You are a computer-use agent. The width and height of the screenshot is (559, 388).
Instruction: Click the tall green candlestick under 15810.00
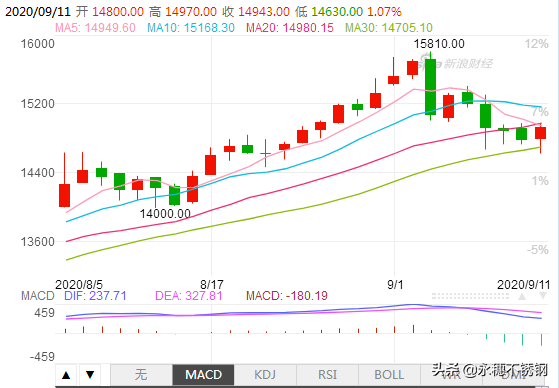coord(430,86)
